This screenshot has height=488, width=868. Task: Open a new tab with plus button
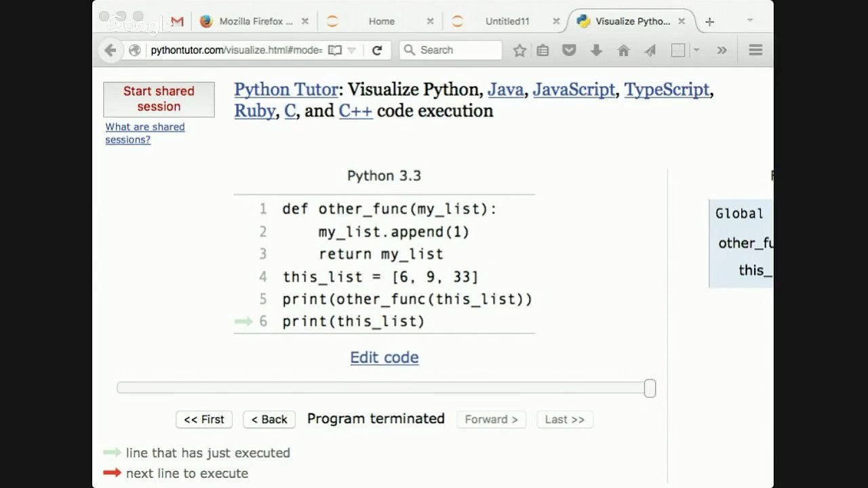point(709,22)
